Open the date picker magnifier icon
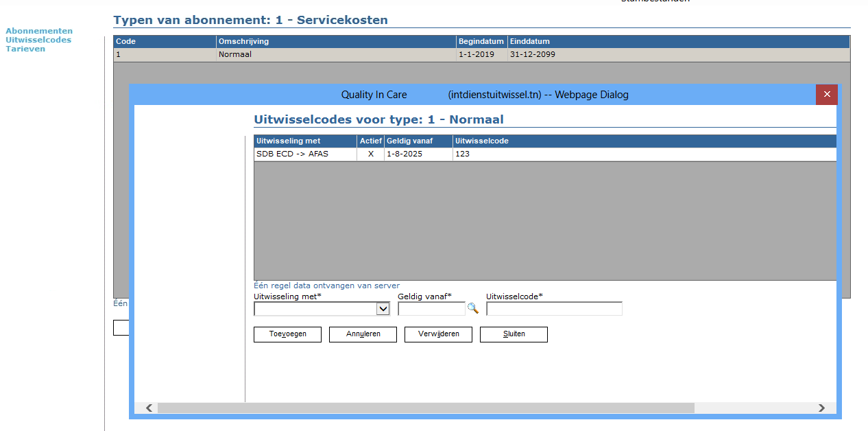Screen dimensions: 868x431 point(472,309)
